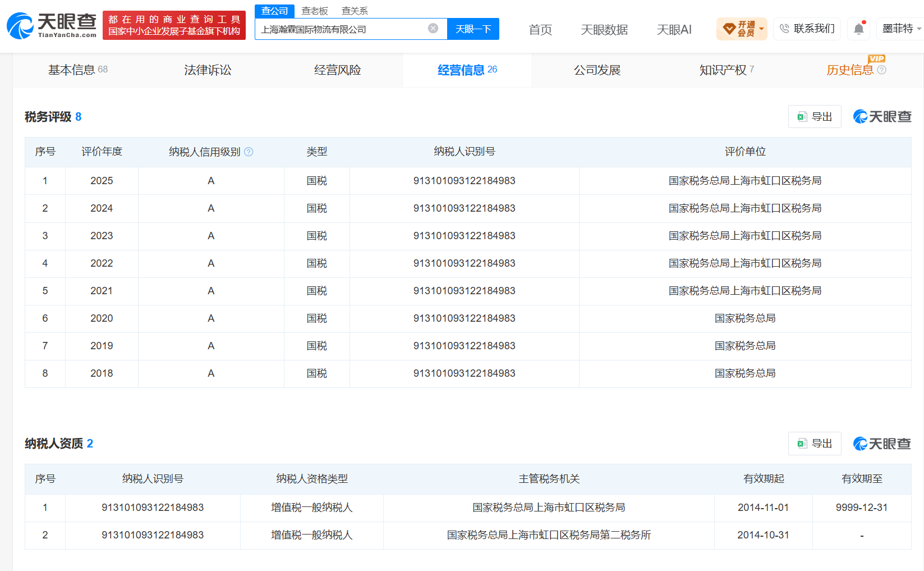Click the 9999-12-31 end date cell
The height and width of the screenshot is (571, 924).
[862, 508]
